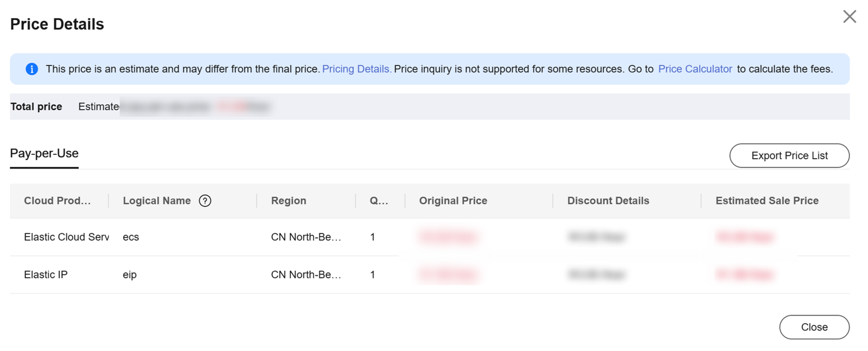Open the Price Calculator link
Viewport: 868px width, 351px height.
tap(695, 69)
